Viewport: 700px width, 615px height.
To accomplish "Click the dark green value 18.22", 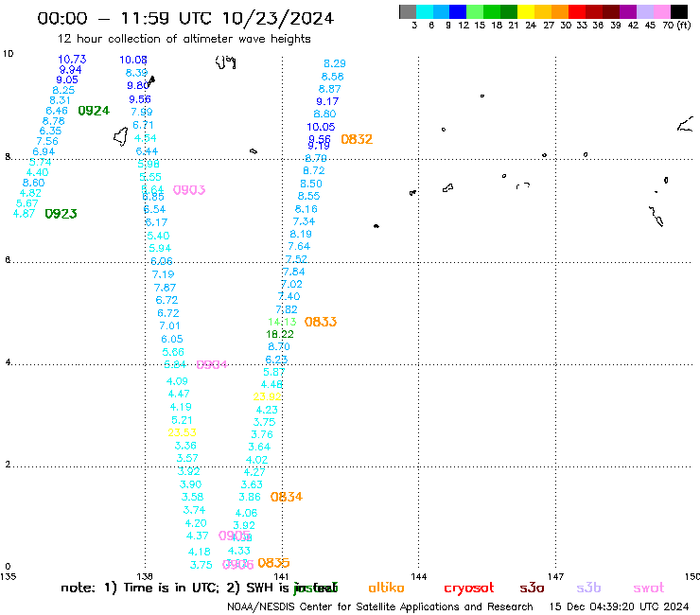I will click(x=280, y=334).
